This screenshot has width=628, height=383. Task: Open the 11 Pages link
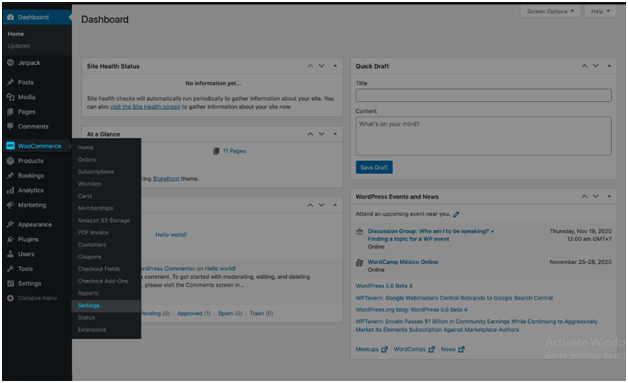point(234,151)
